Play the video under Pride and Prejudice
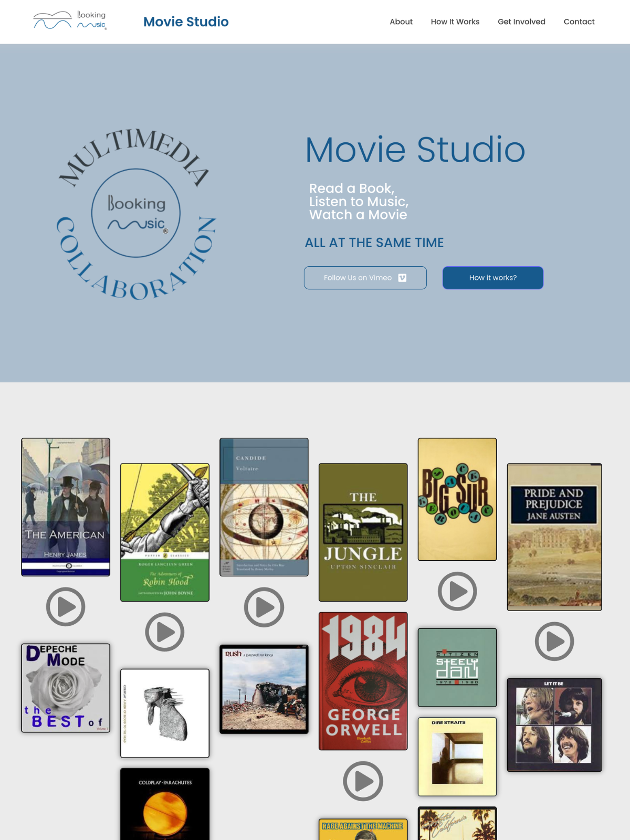Viewport: 630px width, 840px height. tap(554, 642)
